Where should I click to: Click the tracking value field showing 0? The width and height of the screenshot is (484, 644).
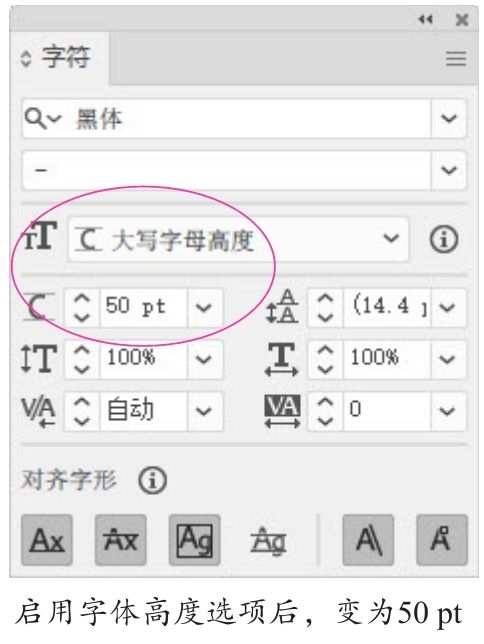coord(387,410)
